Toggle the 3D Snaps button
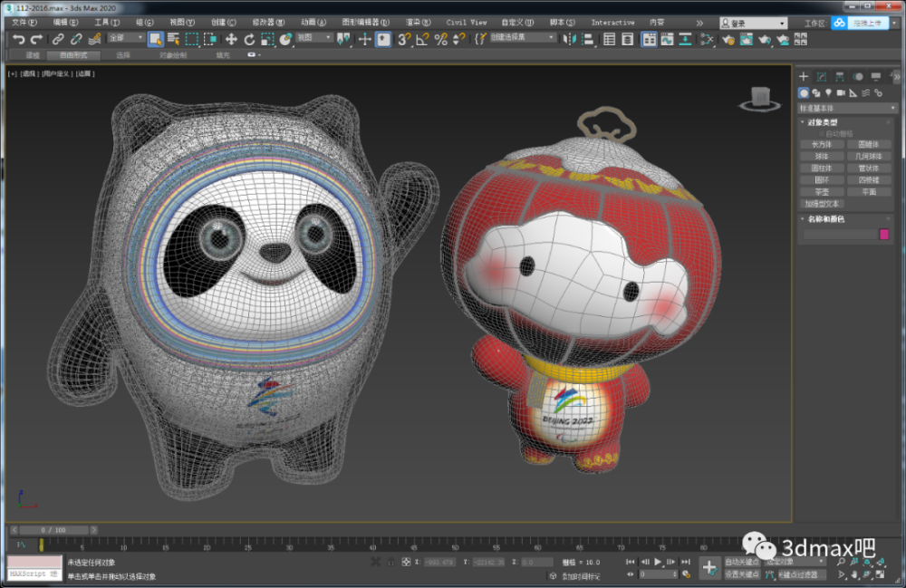Image resolution: width=906 pixels, height=588 pixels. point(404,39)
